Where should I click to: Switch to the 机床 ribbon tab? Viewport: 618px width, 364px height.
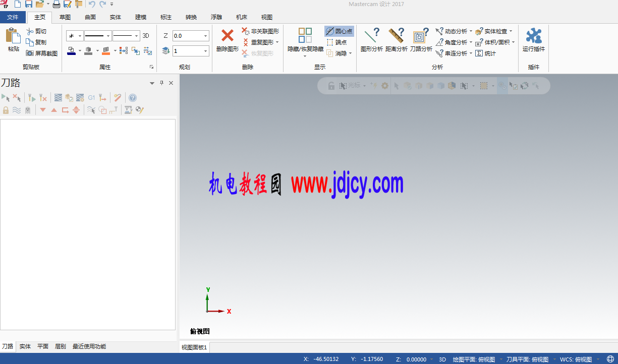tap(242, 17)
